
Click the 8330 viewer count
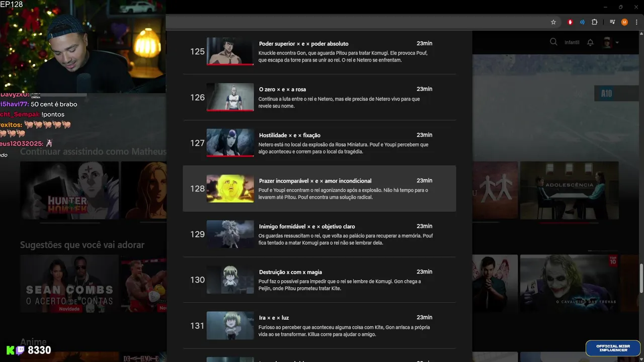39,350
